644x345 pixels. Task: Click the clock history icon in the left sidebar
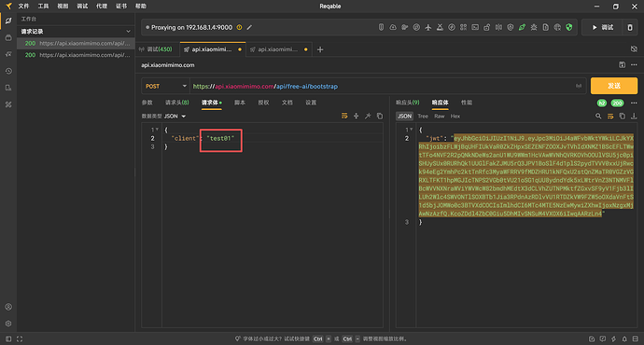[x=8, y=71]
